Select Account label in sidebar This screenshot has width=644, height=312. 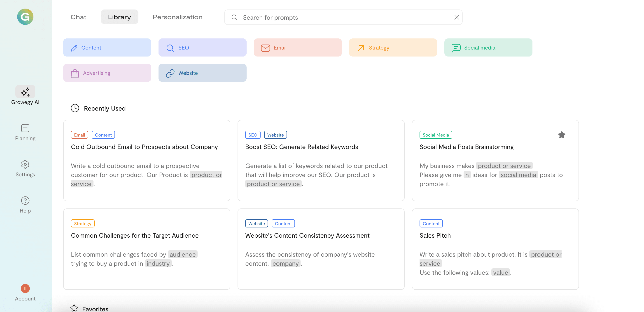click(25, 299)
